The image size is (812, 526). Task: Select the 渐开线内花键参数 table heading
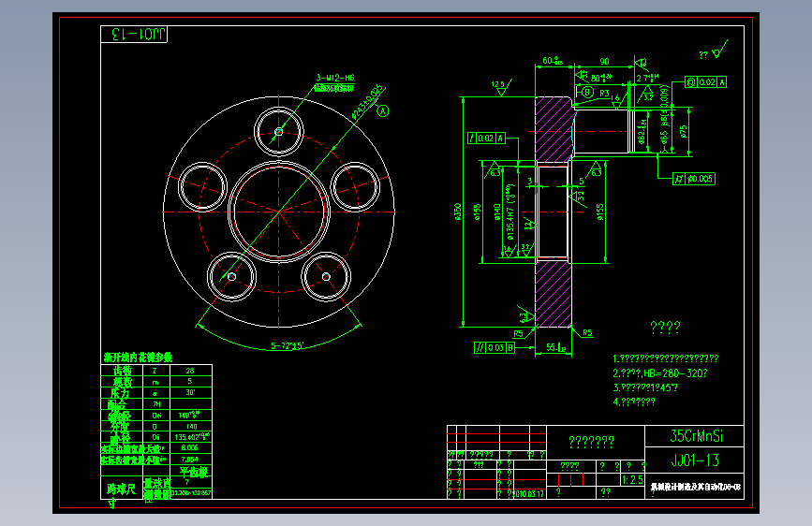pos(138,358)
